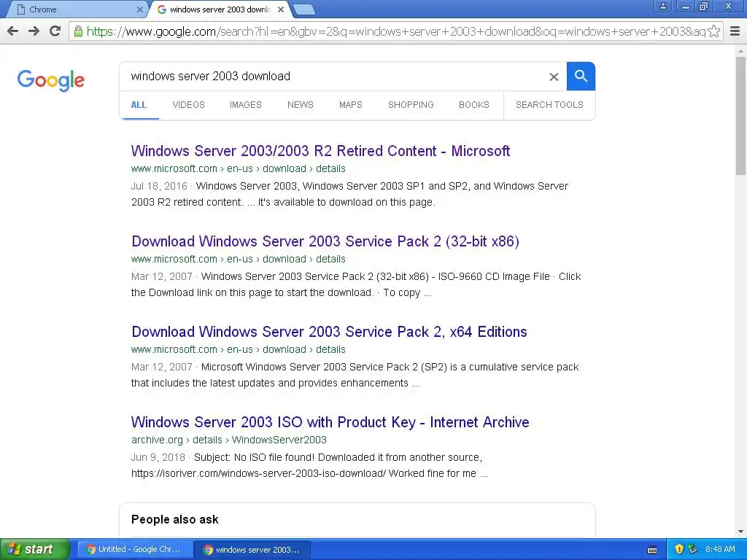Click the address bar URL
The image size is (747, 560).
pos(395,31)
